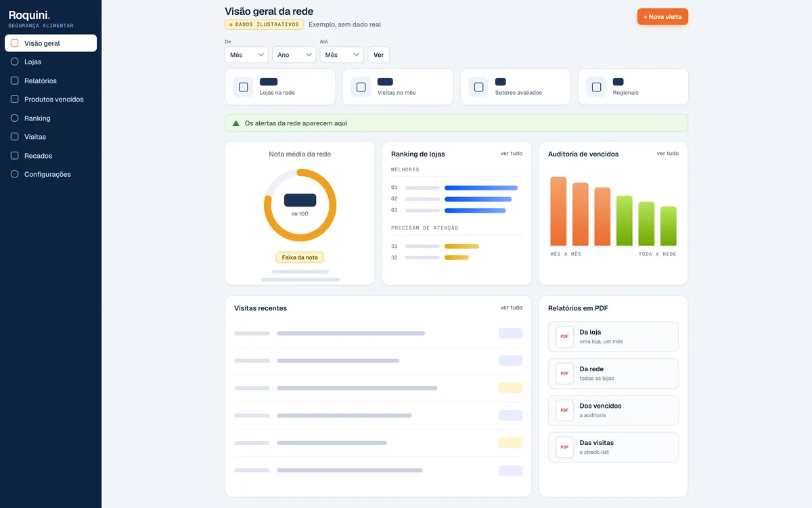Screen dimensions: 812x508
Task: Click the green alert triangle icon
Action: point(236,123)
